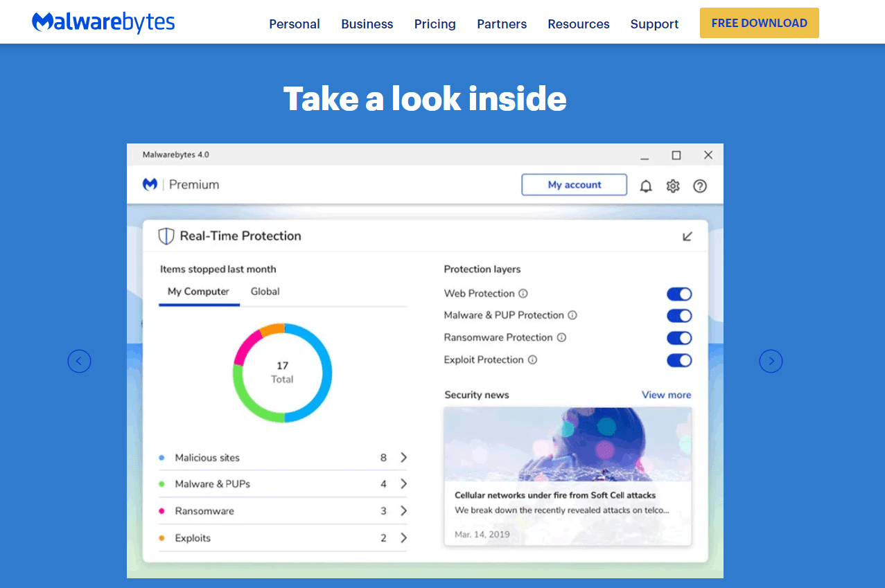
Task: Collapse the Real-Time Protection card arrow
Action: (687, 236)
